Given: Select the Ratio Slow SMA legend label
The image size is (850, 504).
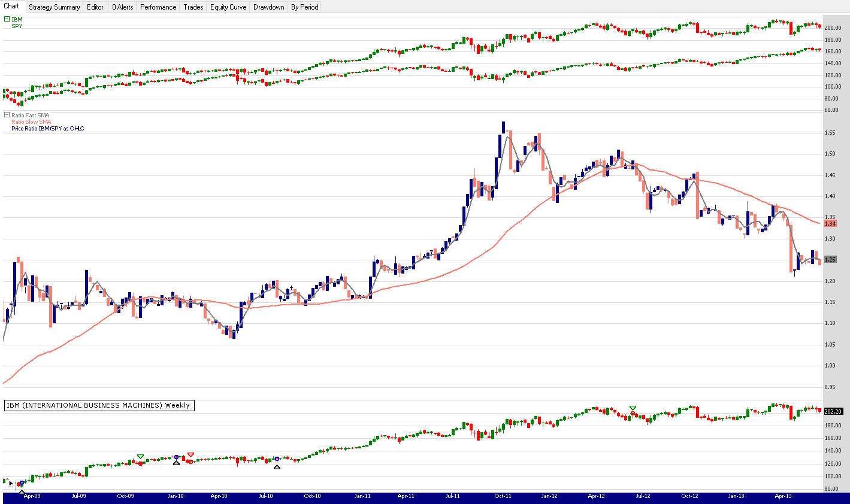Looking at the screenshot, I should click(31, 122).
